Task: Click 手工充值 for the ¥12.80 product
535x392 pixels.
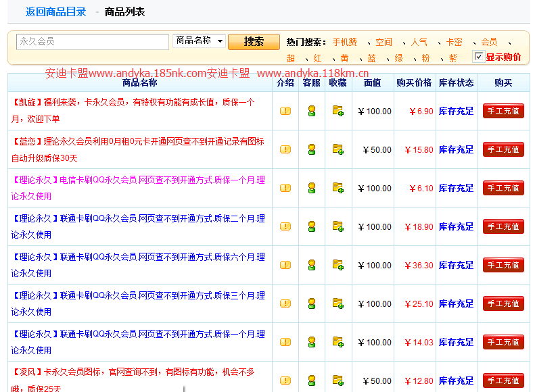Action: pyautogui.click(x=503, y=381)
